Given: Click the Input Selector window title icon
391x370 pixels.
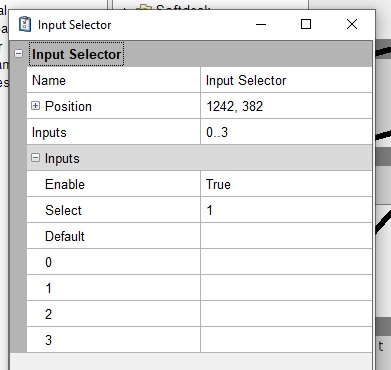Looking at the screenshot, I should tap(25, 24).
